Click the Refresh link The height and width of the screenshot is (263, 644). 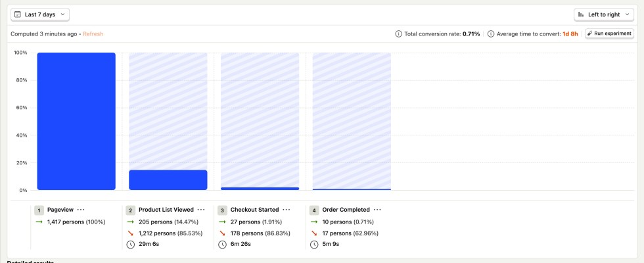[x=93, y=34]
